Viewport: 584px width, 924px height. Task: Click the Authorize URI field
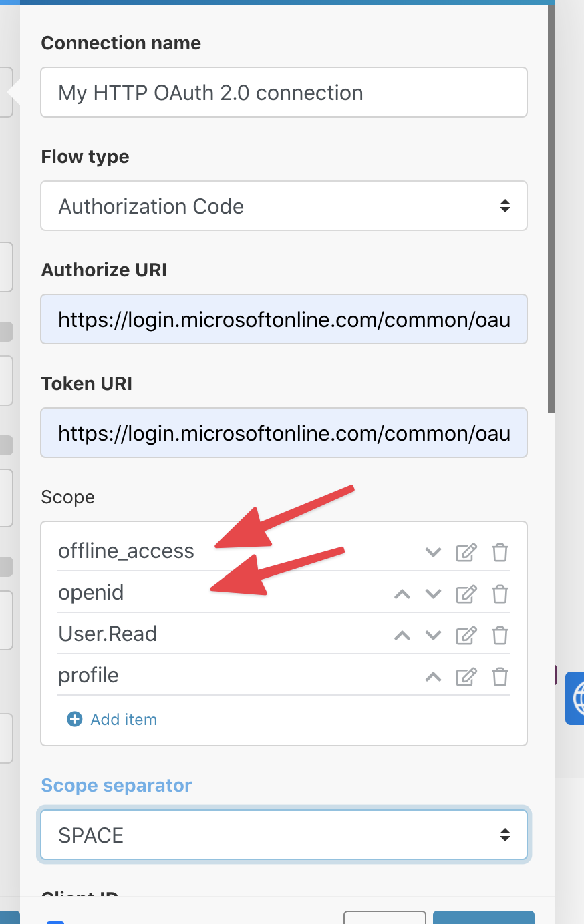284,319
